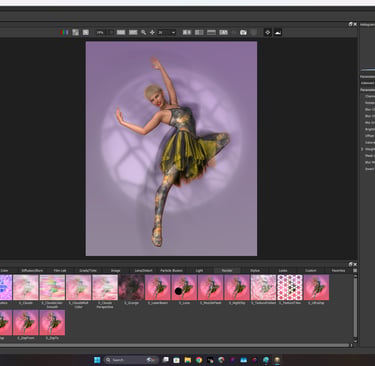Apply the S_ZapTo filter thumbnail
Image resolution: width=375 pixels, height=366 pixels.
pos(52,322)
